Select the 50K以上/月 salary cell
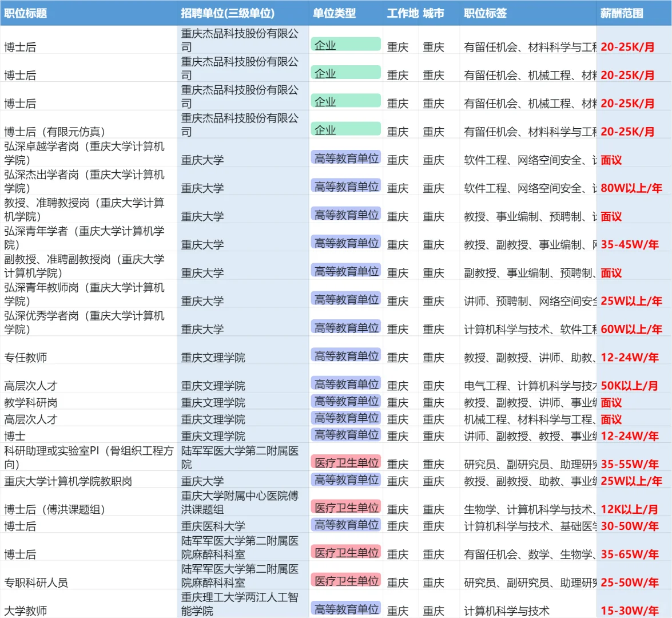The image size is (672, 618). 634,378
